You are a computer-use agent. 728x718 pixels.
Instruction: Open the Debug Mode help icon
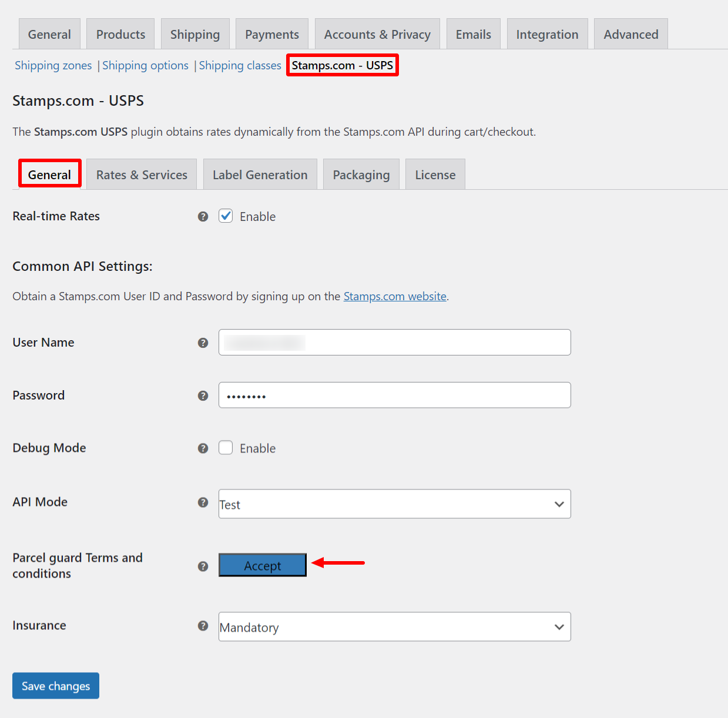pos(203,448)
